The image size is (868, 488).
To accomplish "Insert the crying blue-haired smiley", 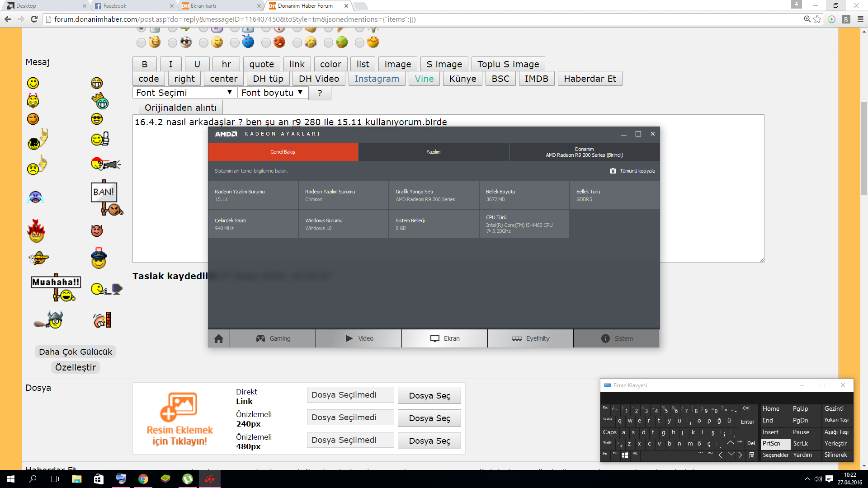I will [35, 197].
